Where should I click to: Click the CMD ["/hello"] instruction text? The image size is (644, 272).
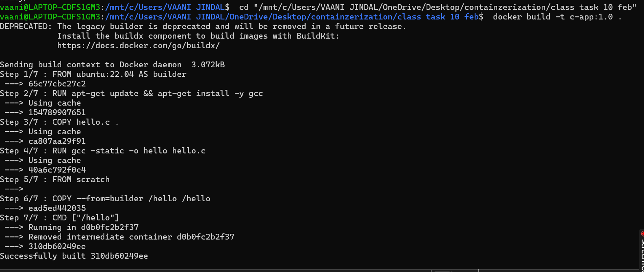pos(86,218)
